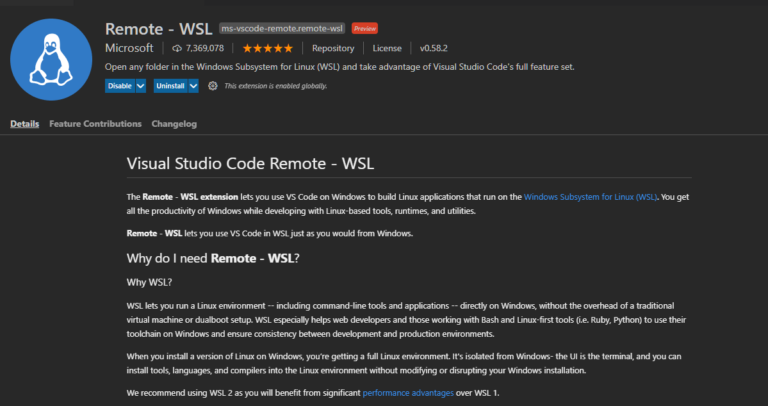768x406 pixels.
Task: Click the Microsoft publisher name
Action: (129, 48)
